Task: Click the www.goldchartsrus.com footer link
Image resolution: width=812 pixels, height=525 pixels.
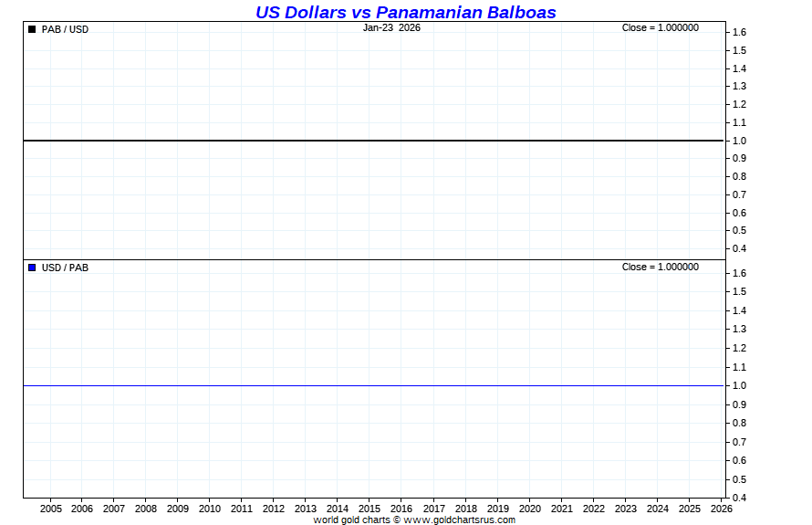Action: coord(459,520)
